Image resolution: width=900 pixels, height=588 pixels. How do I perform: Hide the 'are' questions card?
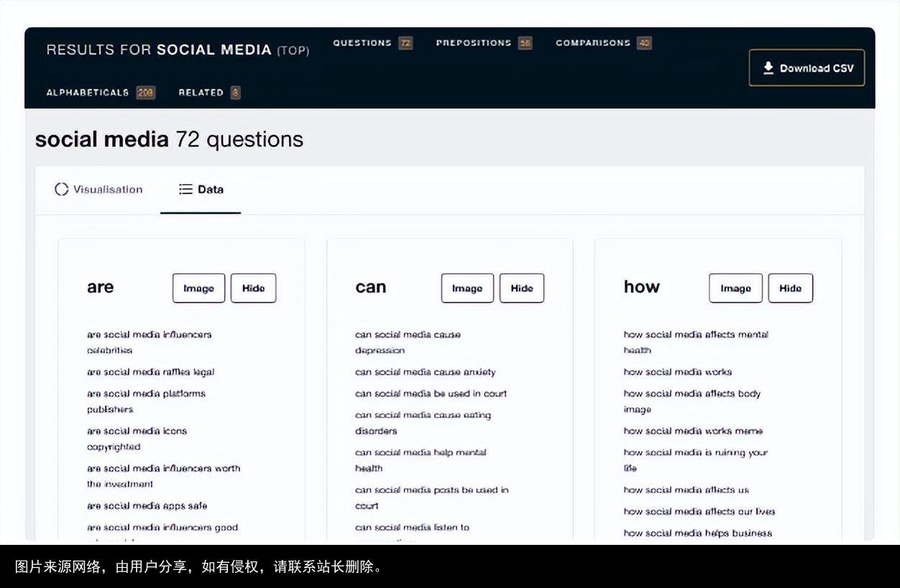[253, 288]
